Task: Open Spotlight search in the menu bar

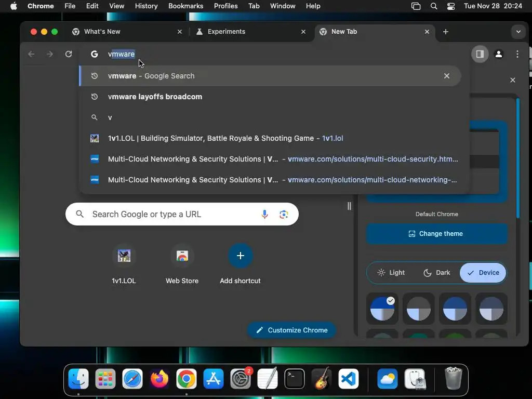Action: [x=434, y=6]
